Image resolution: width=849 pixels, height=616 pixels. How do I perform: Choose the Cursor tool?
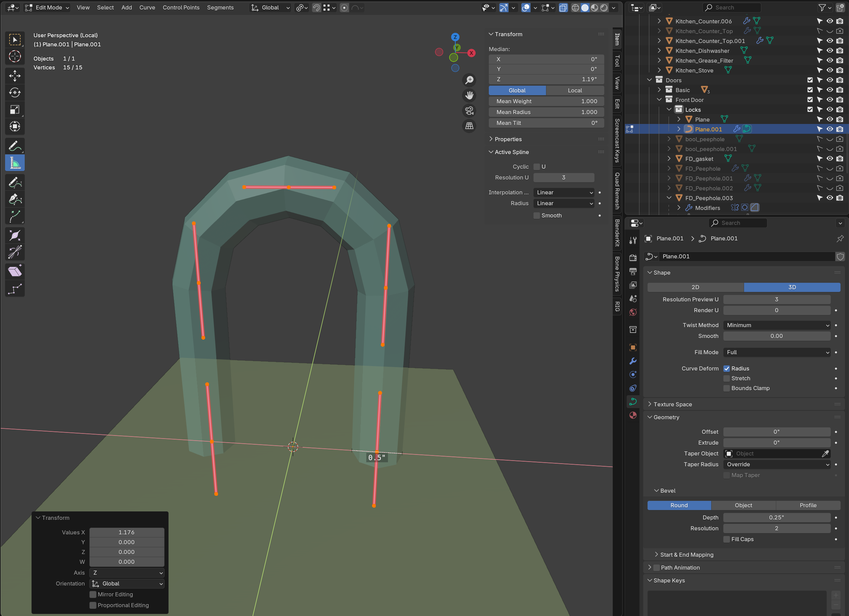point(15,56)
